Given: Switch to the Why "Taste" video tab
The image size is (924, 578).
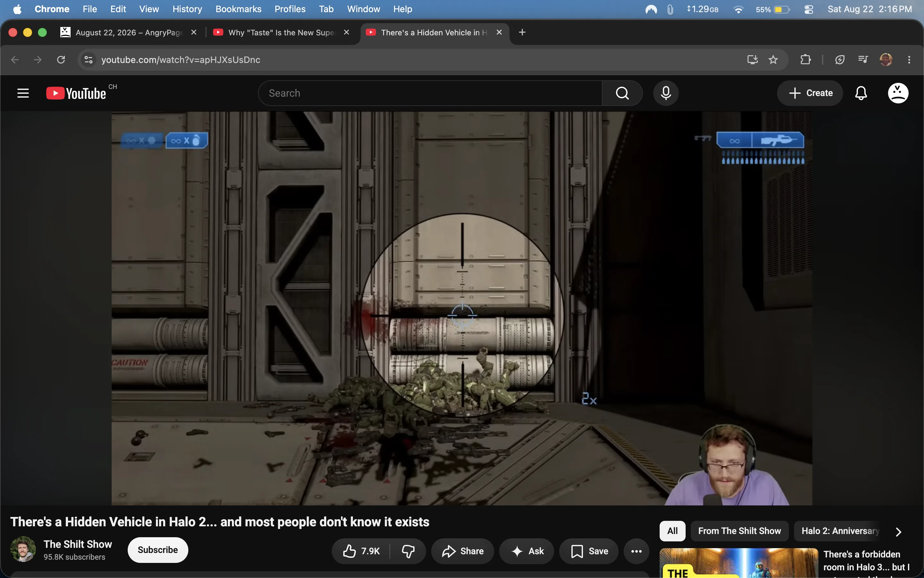Looking at the screenshot, I should [x=281, y=32].
